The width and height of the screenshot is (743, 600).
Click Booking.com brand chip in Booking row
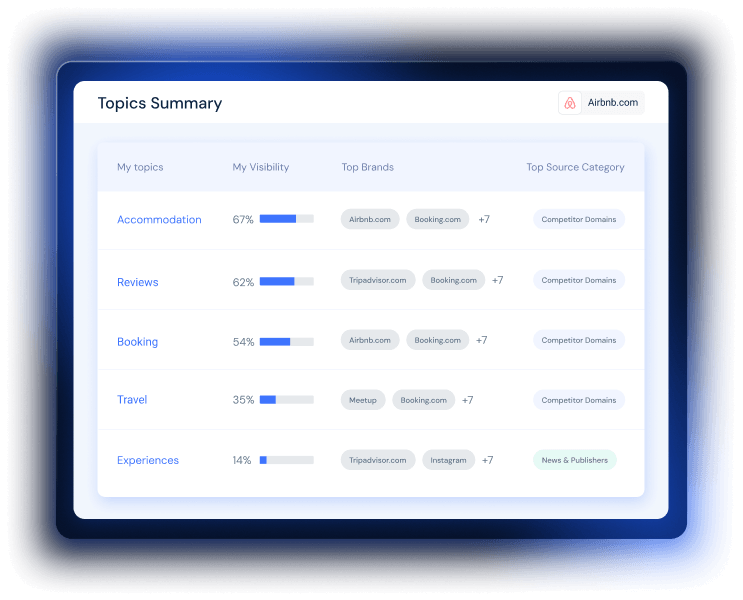point(437,340)
